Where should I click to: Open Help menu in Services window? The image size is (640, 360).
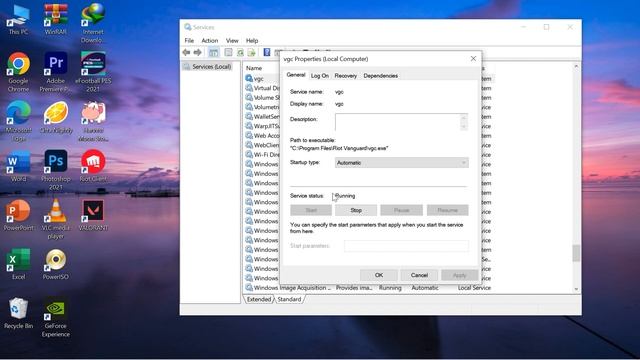point(252,40)
